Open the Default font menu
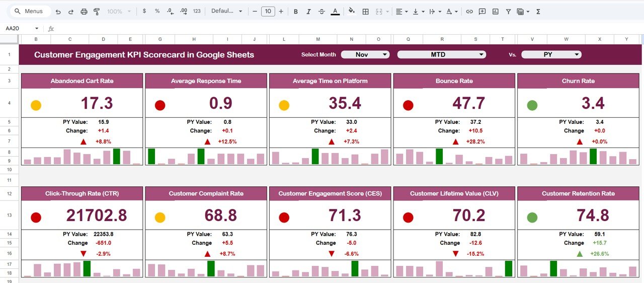The image size is (644, 283). coord(226,11)
